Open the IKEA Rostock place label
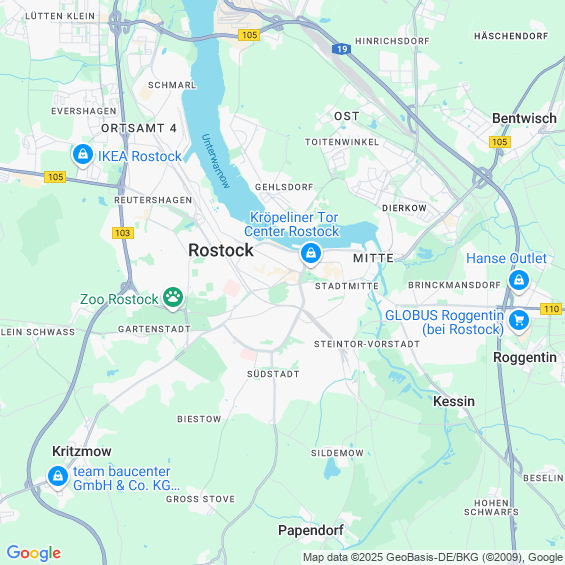The height and width of the screenshot is (565, 565). click(x=140, y=156)
